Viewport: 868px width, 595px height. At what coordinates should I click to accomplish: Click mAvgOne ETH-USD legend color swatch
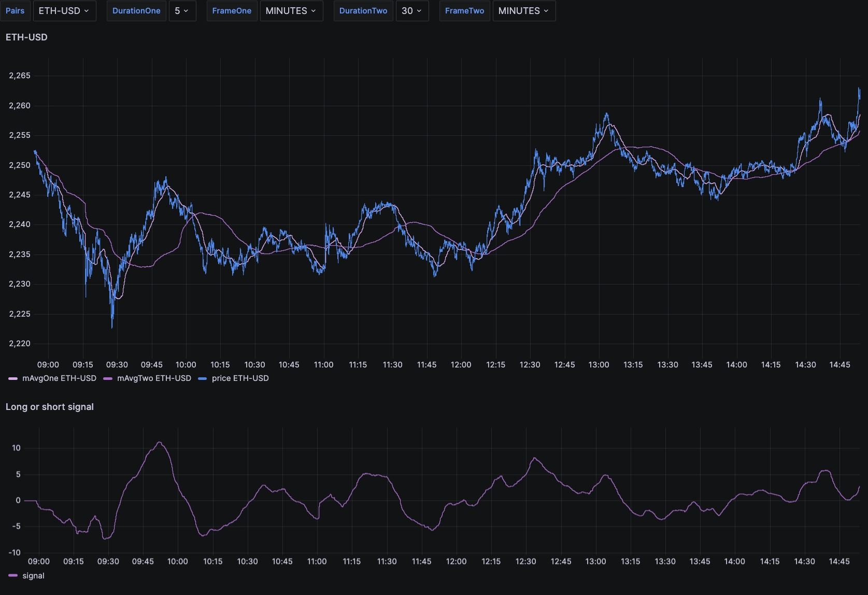(13, 379)
